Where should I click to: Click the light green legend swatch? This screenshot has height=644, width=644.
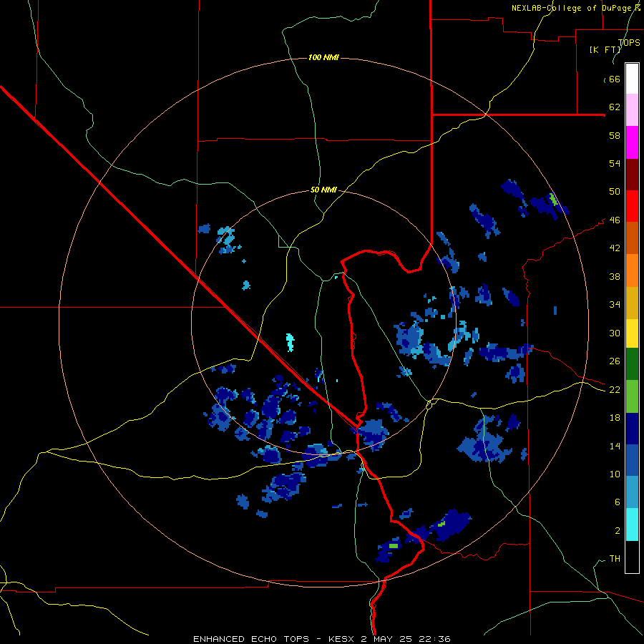pyautogui.click(x=632, y=396)
